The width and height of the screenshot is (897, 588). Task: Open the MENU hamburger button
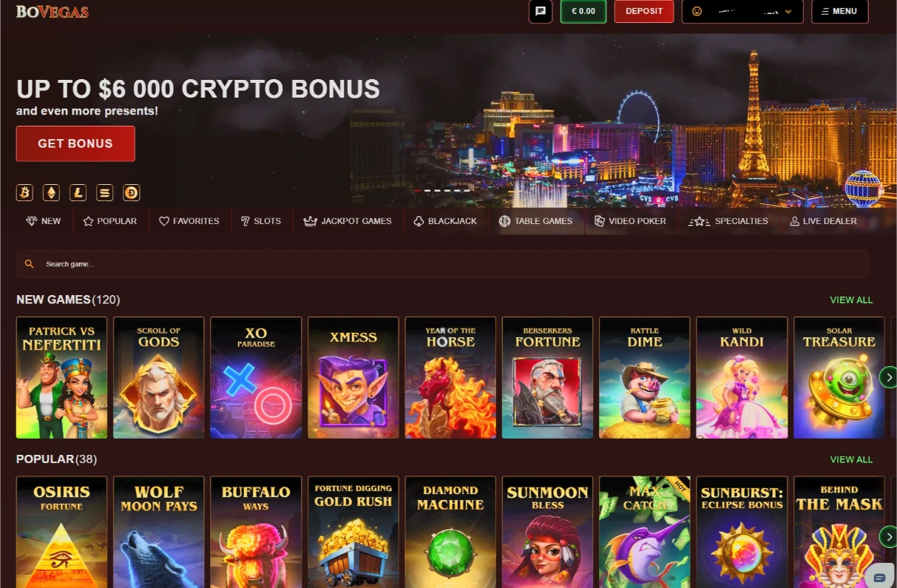pyautogui.click(x=839, y=11)
